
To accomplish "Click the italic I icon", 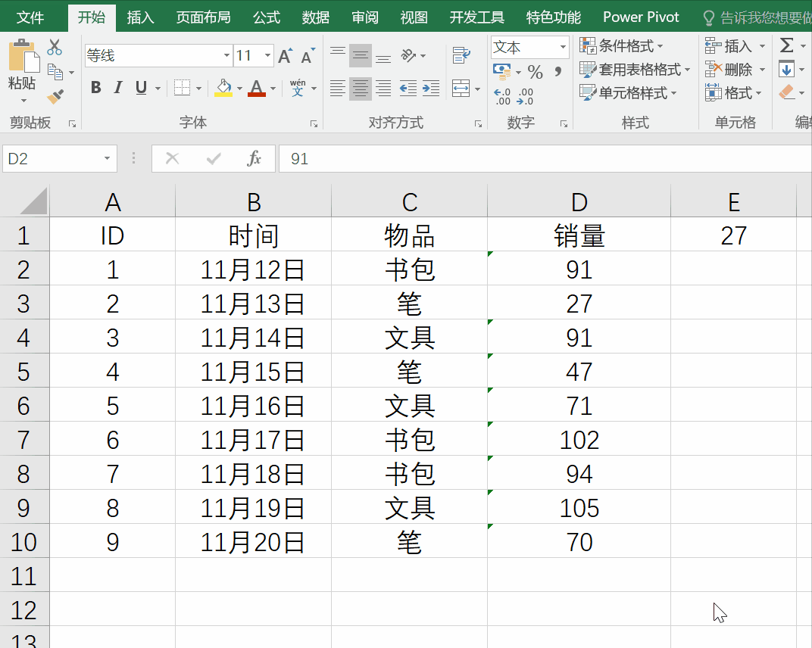I will tap(118, 88).
